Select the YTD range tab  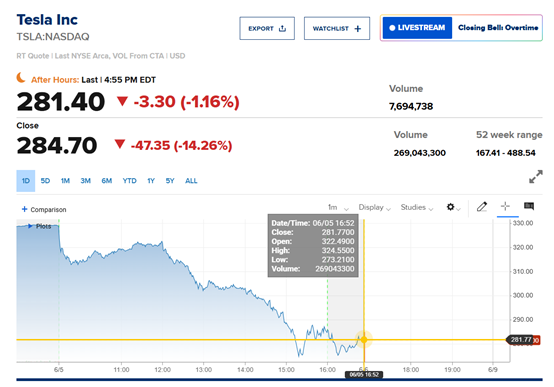click(x=129, y=181)
